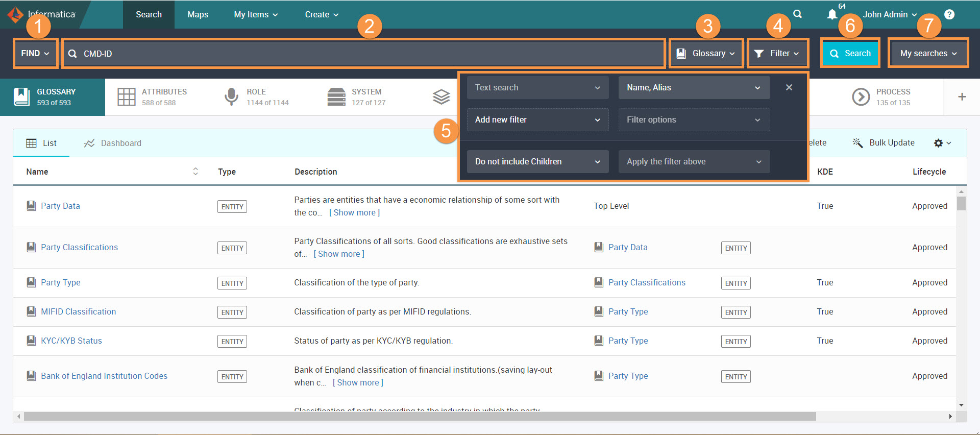Click the stacked layers facet icon
Viewport: 980px width, 435px height.
coord(442,96)
